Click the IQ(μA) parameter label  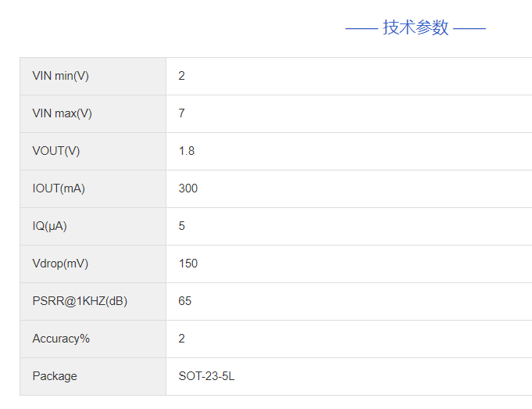tap(49, 226)
